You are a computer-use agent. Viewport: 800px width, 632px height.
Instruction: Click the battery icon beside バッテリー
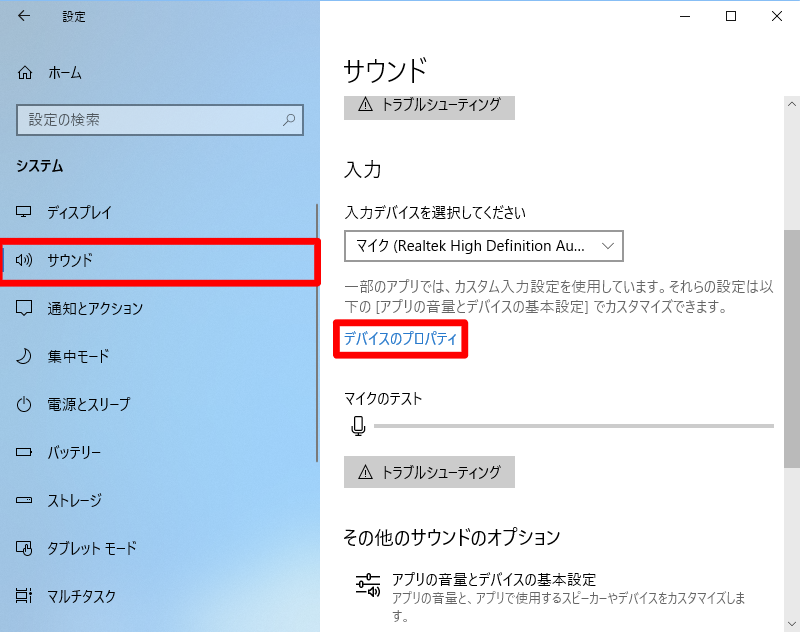[24, 452]
